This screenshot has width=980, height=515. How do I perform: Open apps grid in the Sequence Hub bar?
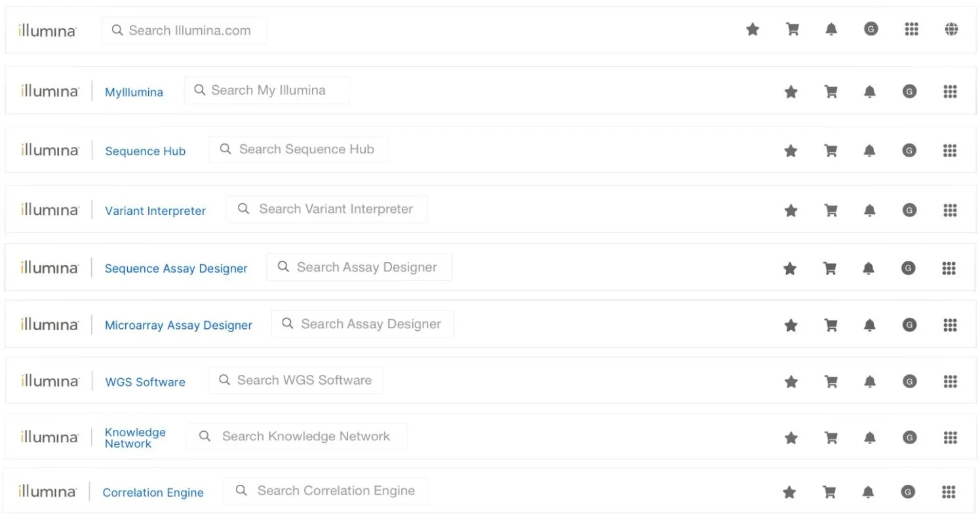tap(950, 151)
